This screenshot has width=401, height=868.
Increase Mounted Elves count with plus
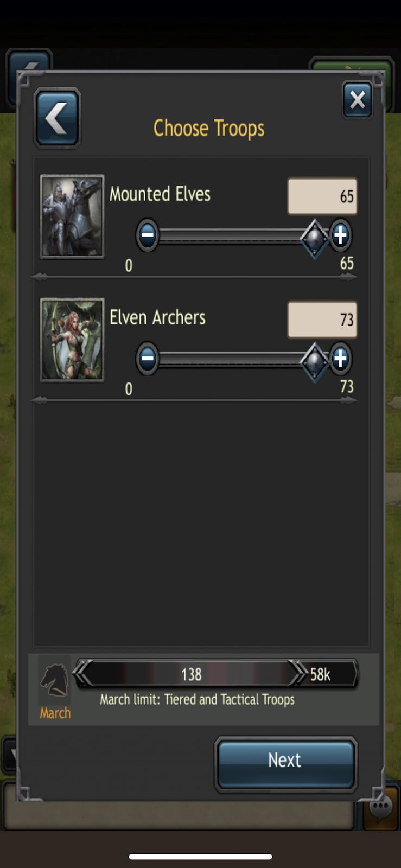tap(340, 235)
